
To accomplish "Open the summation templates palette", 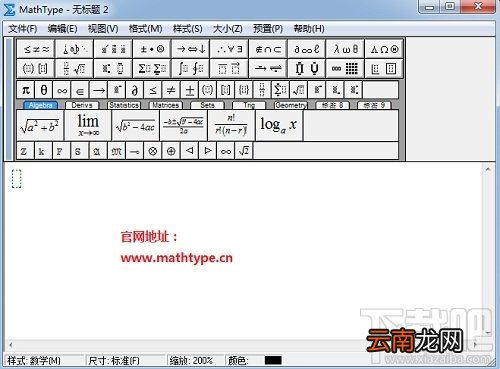I will pos(152,69).
